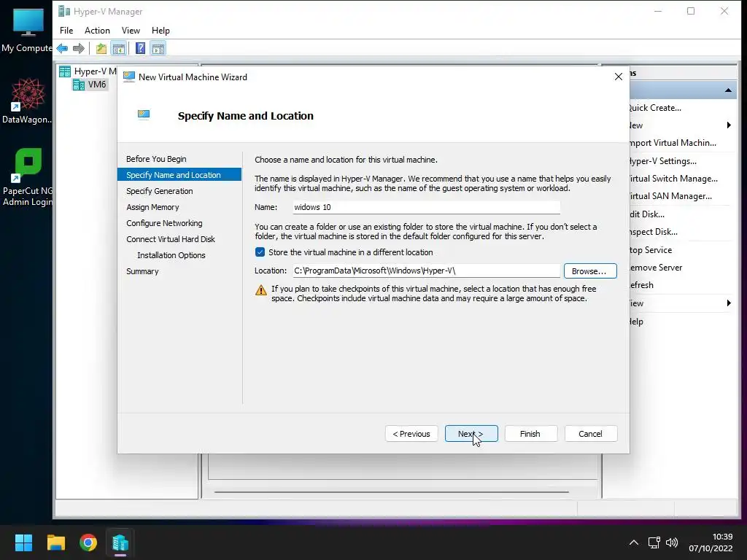Open Virtual Switch Manager... in Actions pane
Image resolution: width=747 pixels, height=560 pixels.
pyautogui.click(x=673, y=179)
